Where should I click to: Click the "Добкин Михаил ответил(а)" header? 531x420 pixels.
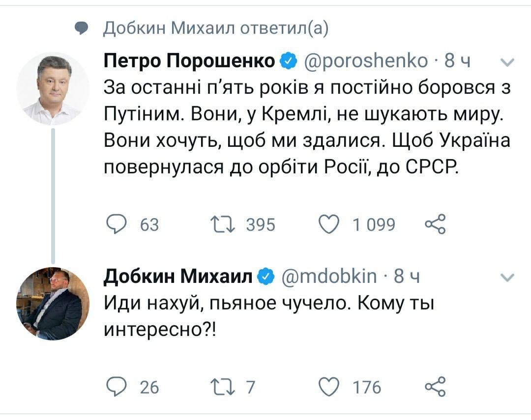pyautogui.click(x=216, y=29)
